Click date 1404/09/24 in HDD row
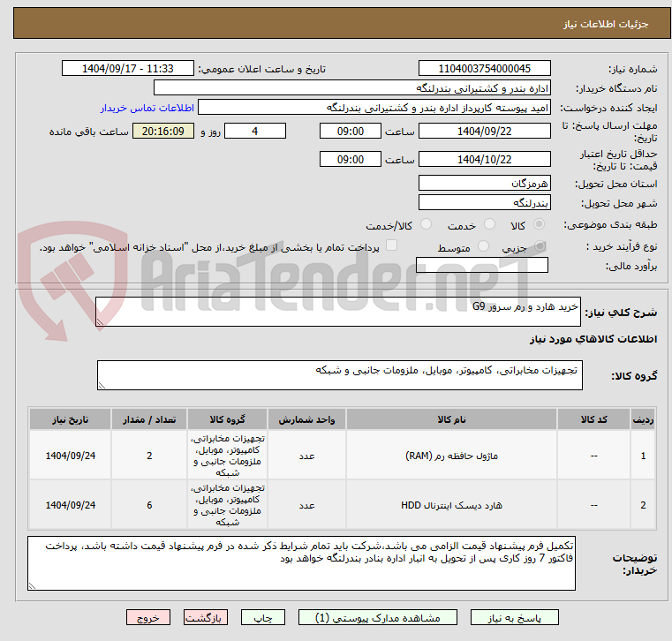This screenshot has width=672, height=641. pyautogui.click(x=71, y=505)
